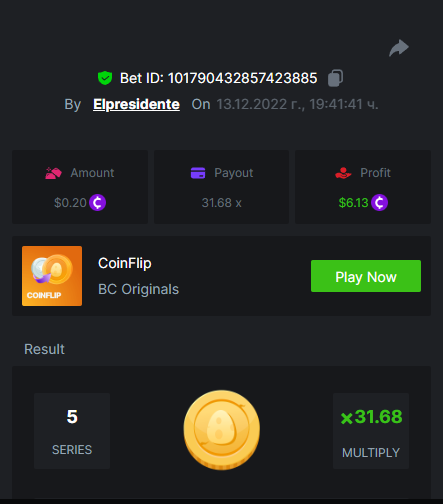Click the BC Originals label

click(x=138, y=289)
